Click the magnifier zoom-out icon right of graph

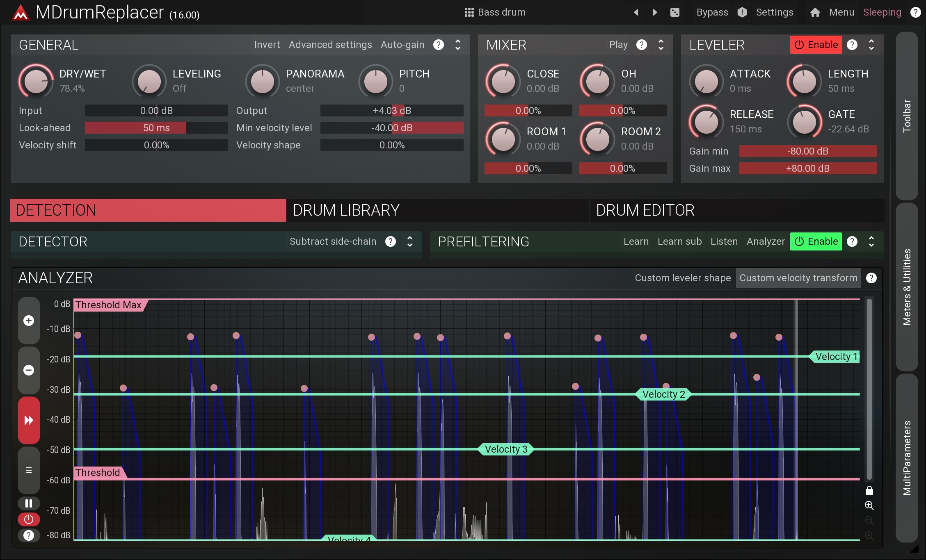(869, 521)
